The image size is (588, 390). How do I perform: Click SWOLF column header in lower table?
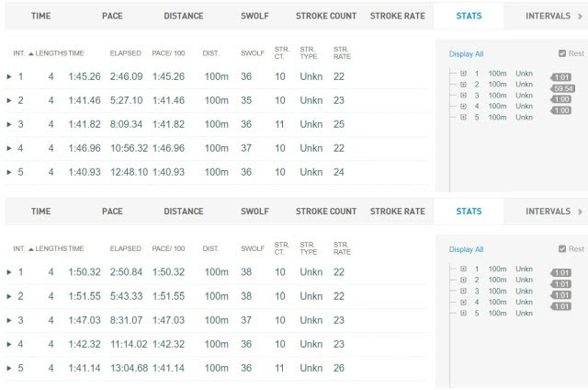253,248
